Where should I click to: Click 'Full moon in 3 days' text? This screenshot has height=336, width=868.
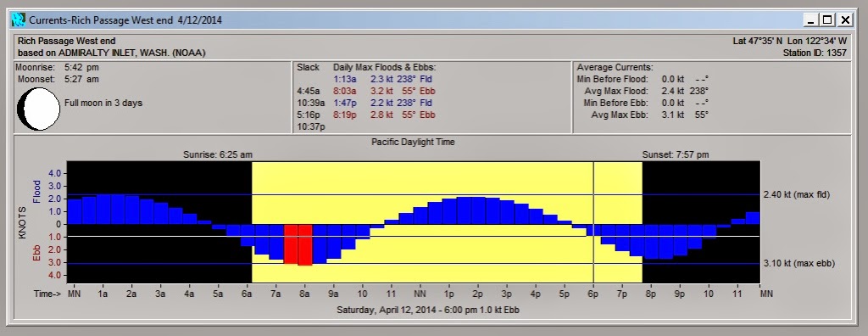pos(103,103)
